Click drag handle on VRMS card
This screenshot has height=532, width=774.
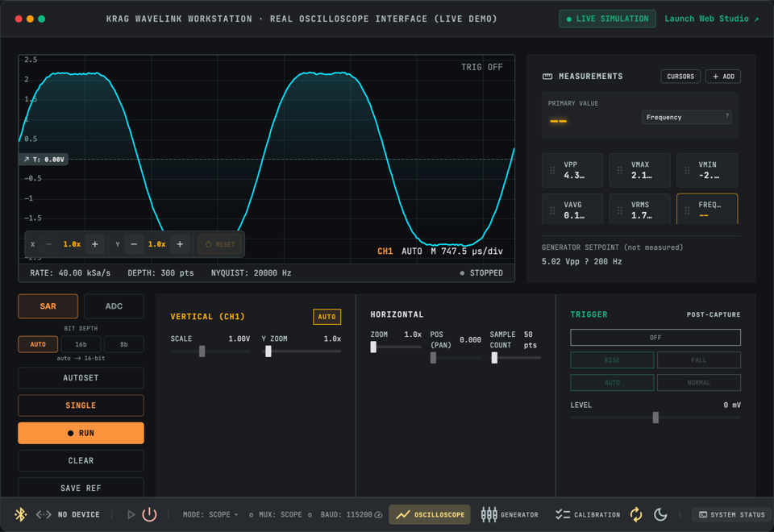tap(619, 210)
